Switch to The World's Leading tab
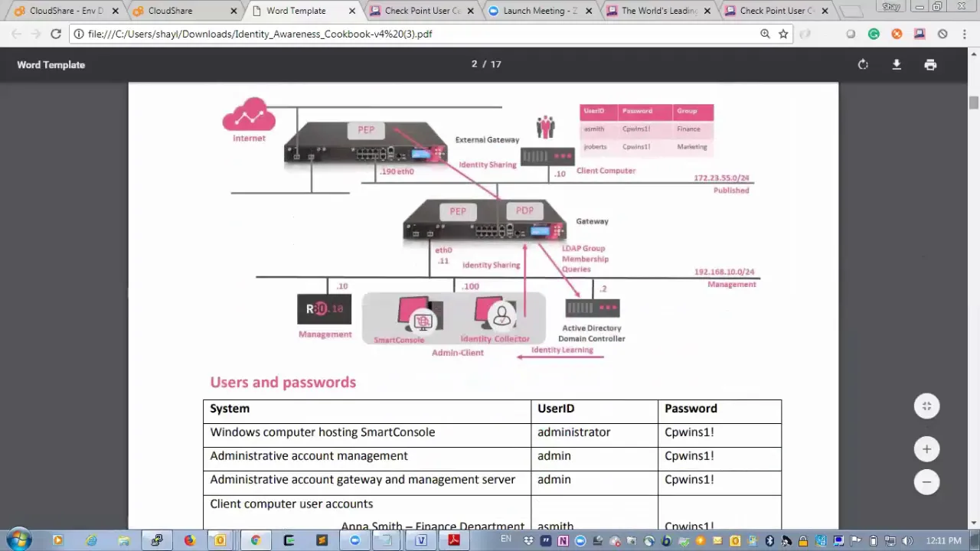The width and height of the screenshot is (980, 551). 658,11
